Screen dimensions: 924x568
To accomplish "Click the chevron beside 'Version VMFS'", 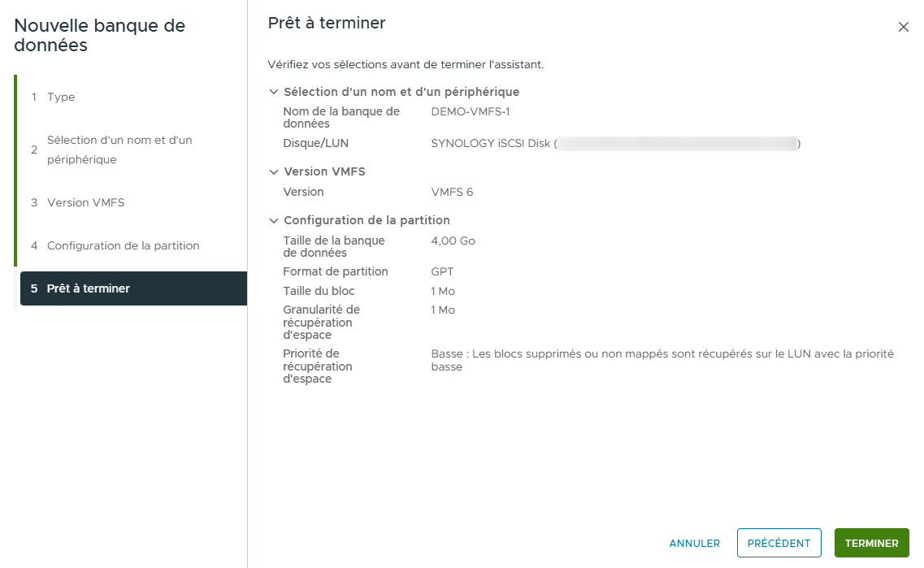I will [274, 171].
